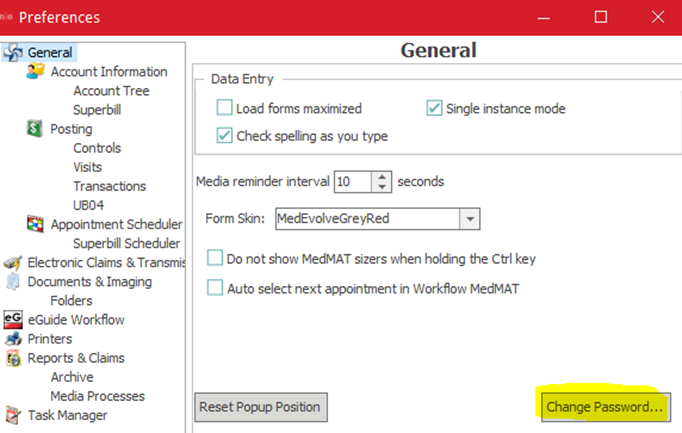Click the Printers icon
Viewport: 682px width, 433px height.
tap(13, 339)
